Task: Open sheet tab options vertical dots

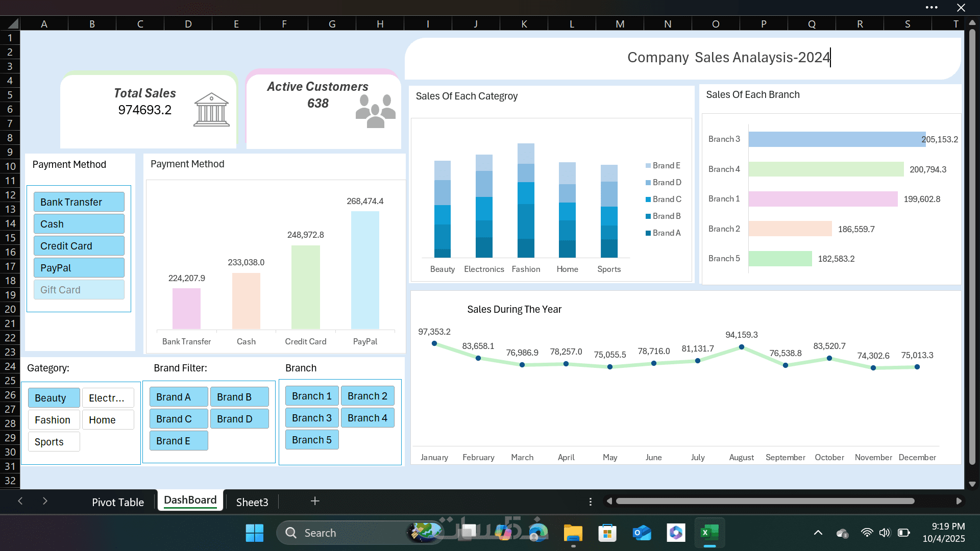Action: click(x=591, y=502)
